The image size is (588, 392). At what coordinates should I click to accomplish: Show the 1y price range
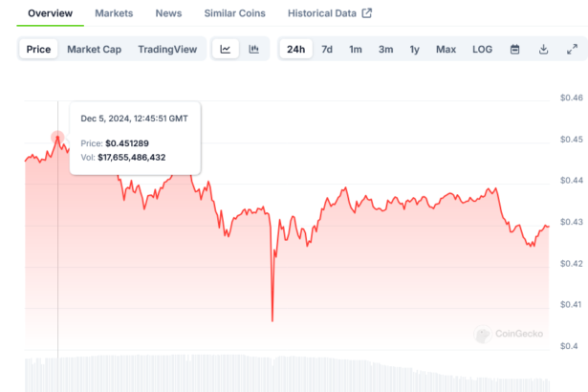(x=415, y=49)
